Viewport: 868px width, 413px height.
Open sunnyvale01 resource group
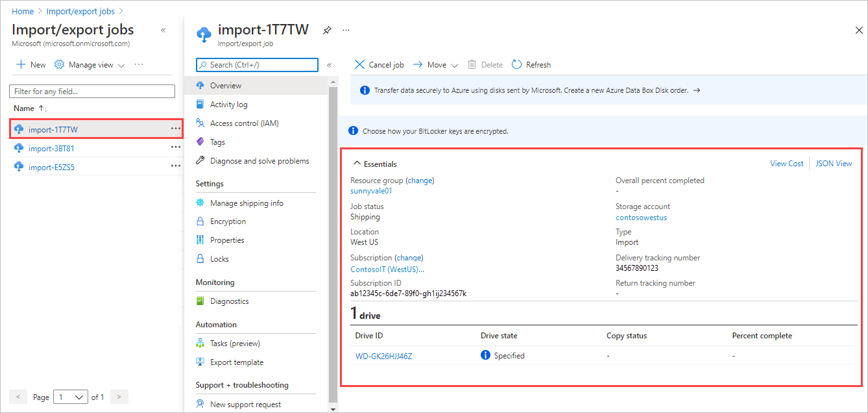click(x=371, y=191)
